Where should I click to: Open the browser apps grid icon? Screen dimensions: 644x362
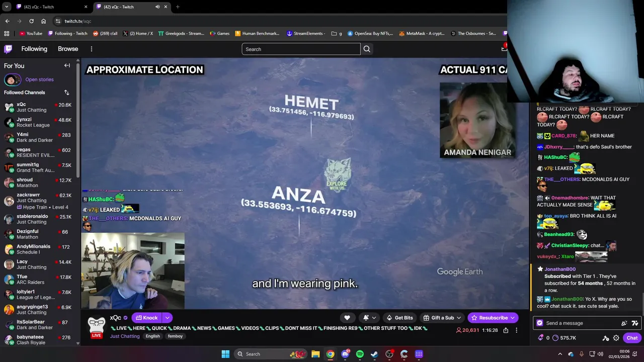[7, 34]
